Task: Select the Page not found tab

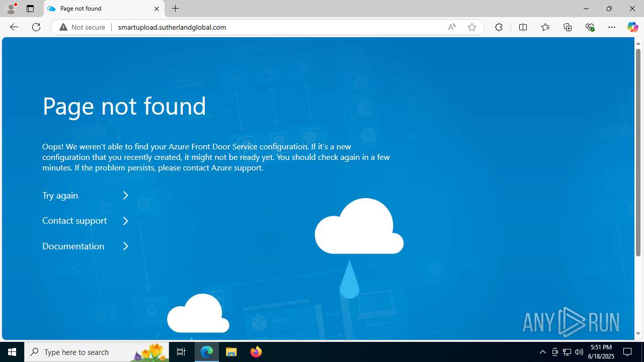Action: pos(104,9)
